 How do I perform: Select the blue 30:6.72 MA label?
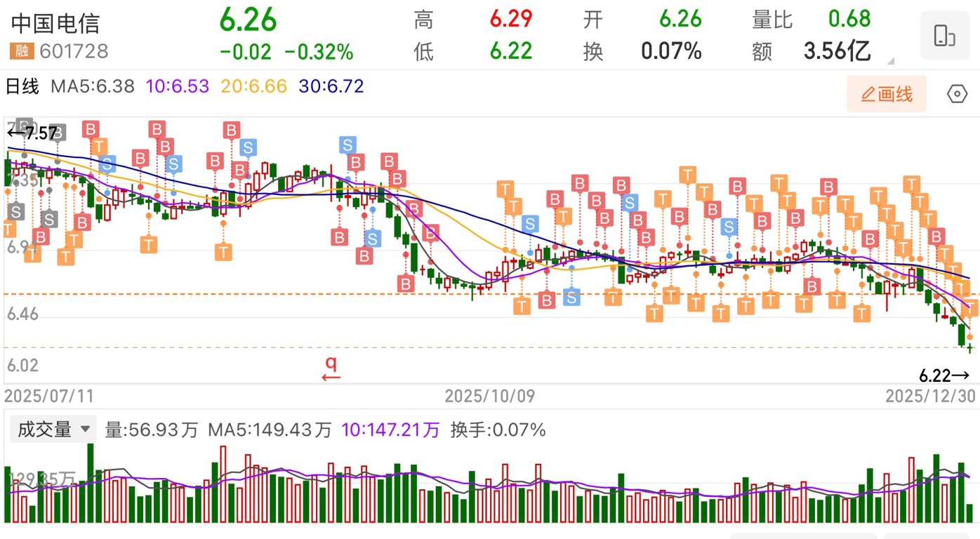coord(331,87)
